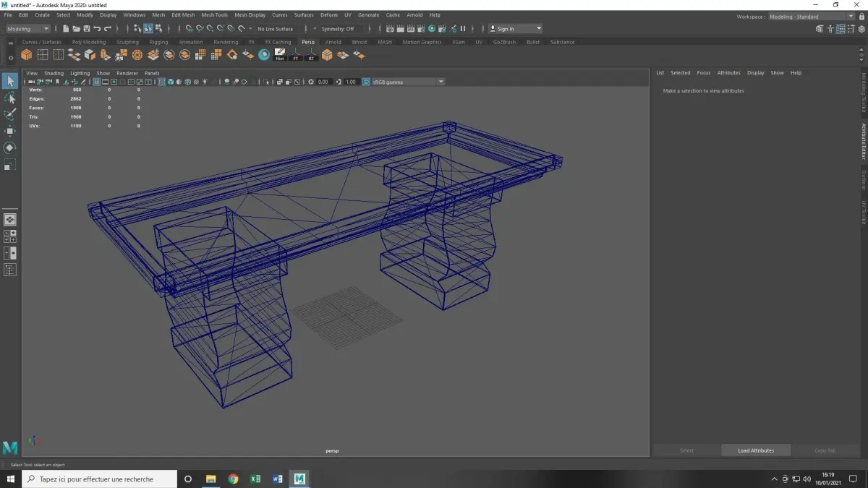The height and width of the screenshot is (488, 868).
Task: Open viewport Renderer menu
Action: [x=127, y=73]
